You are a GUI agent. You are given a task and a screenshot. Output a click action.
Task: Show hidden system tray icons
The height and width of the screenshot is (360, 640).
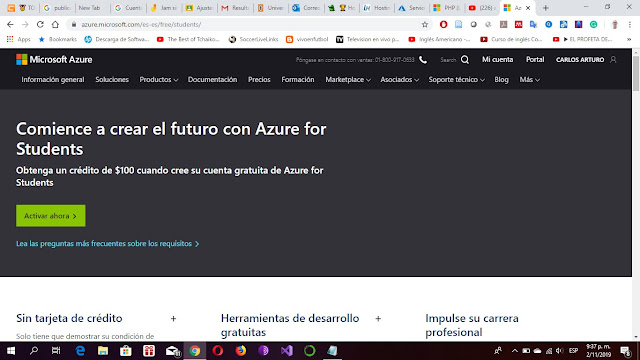(515, 351)
